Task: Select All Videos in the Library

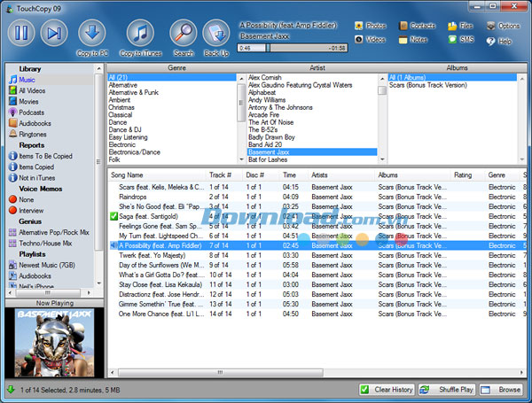Action: 32,90
